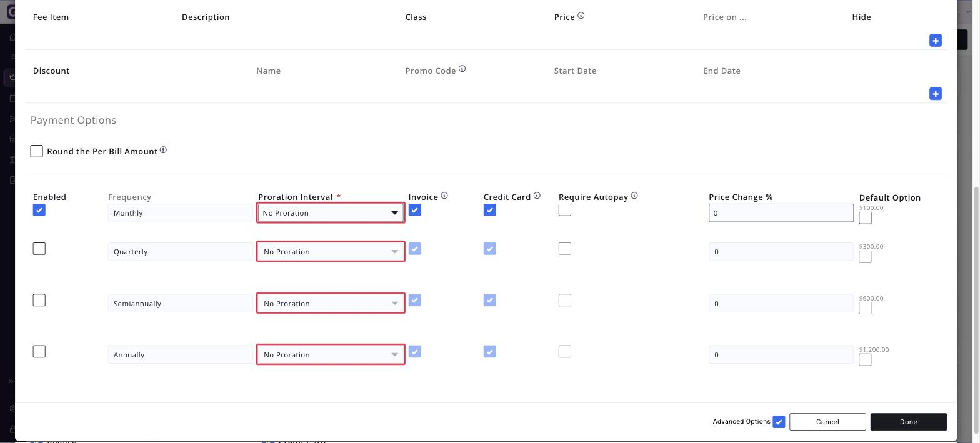Open the Invoice column info icon

point(444,196)
